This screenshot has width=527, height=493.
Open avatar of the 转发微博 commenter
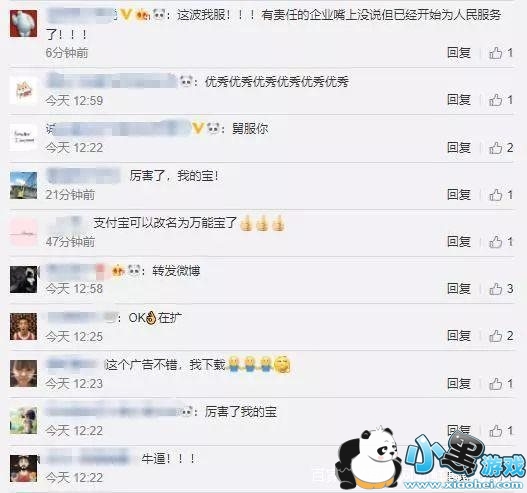point(24,279)
